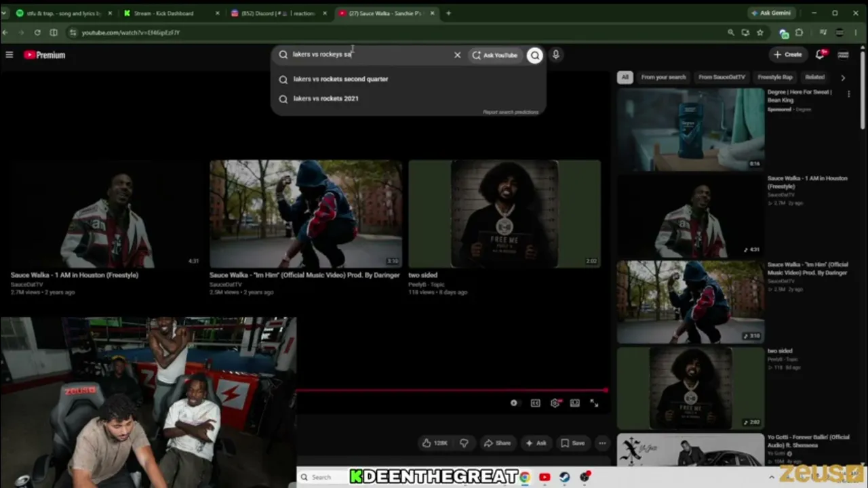Like the video with 128K likes
Viewport: 868px width, 488px height.
pyautogui.click(x=435, y=443)
